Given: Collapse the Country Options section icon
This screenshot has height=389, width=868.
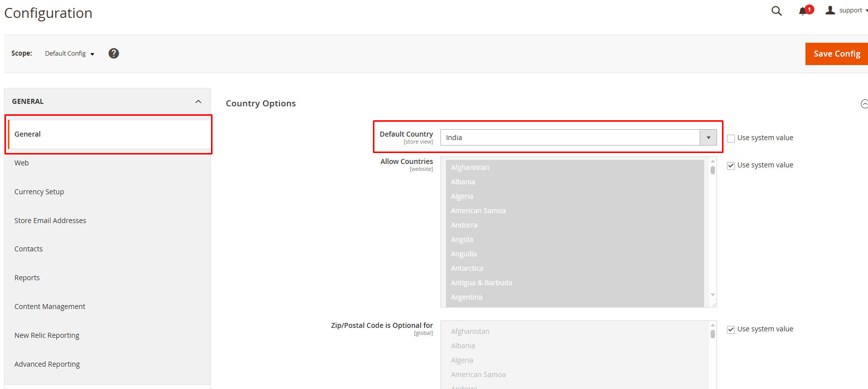Looking at the screenshot, I should coord(864,104).
